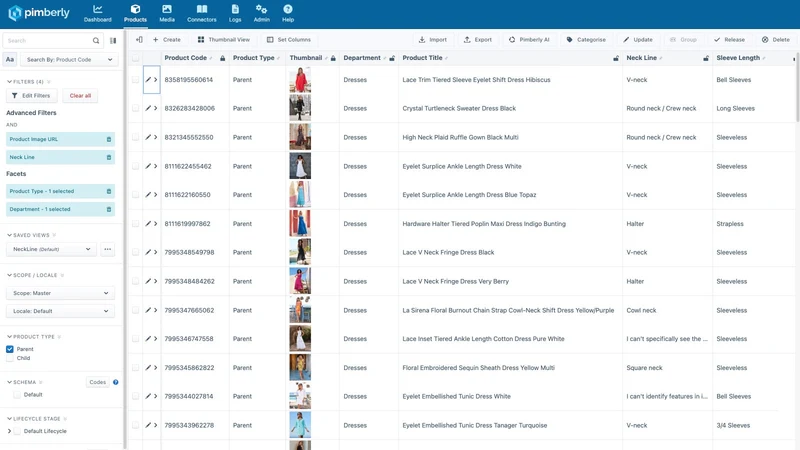Edit product 8321345552550 with pencil icon
Screen dimensions: 800x450
coord(148,137)
